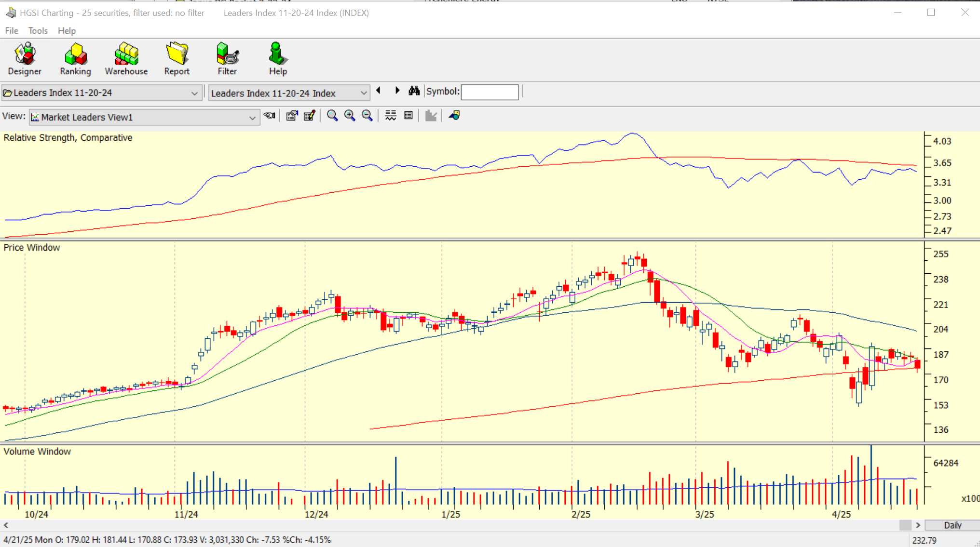Screen dimensions: 980x547
Task: Click the pointing hand view icon
Action: 270,116
